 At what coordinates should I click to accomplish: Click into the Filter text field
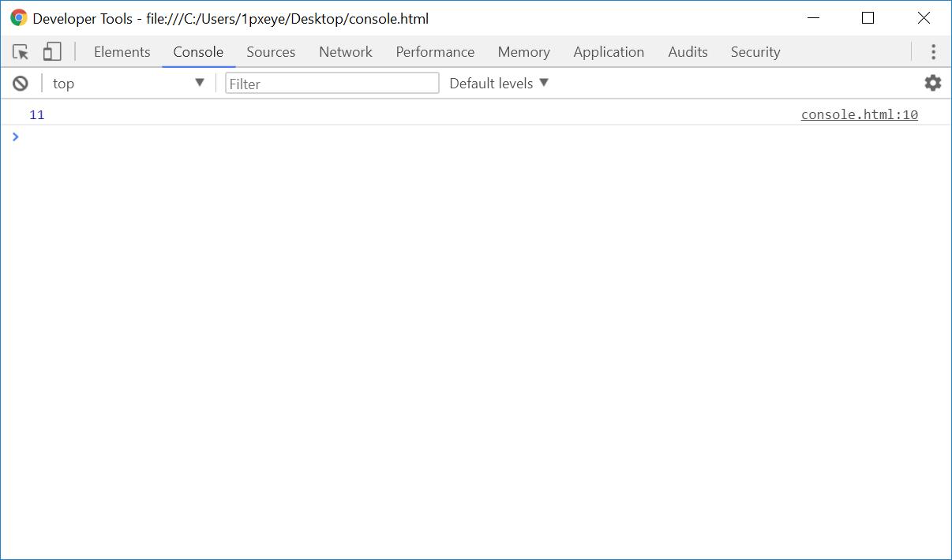[x=332, y=83]
